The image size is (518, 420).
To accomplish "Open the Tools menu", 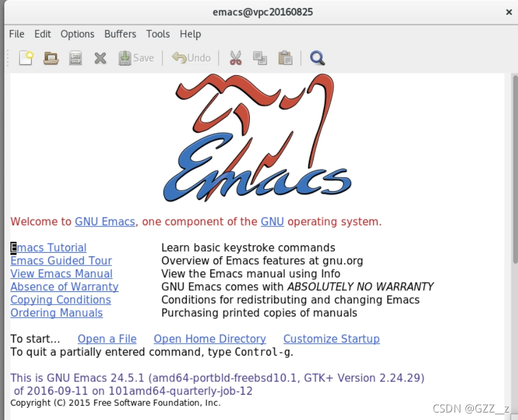I will pos(158,34).
